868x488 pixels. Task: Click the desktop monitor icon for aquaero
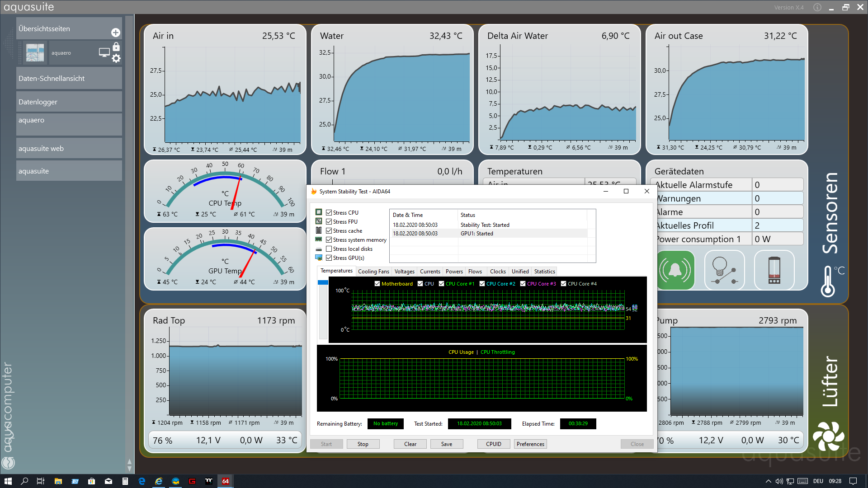click(104, 52)
